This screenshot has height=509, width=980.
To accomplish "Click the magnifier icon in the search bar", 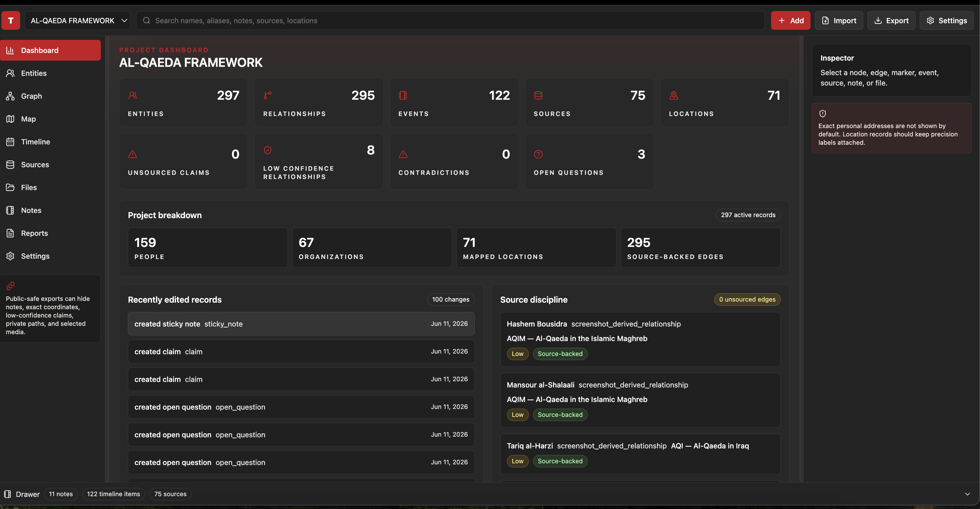I will tap(147, 20).
